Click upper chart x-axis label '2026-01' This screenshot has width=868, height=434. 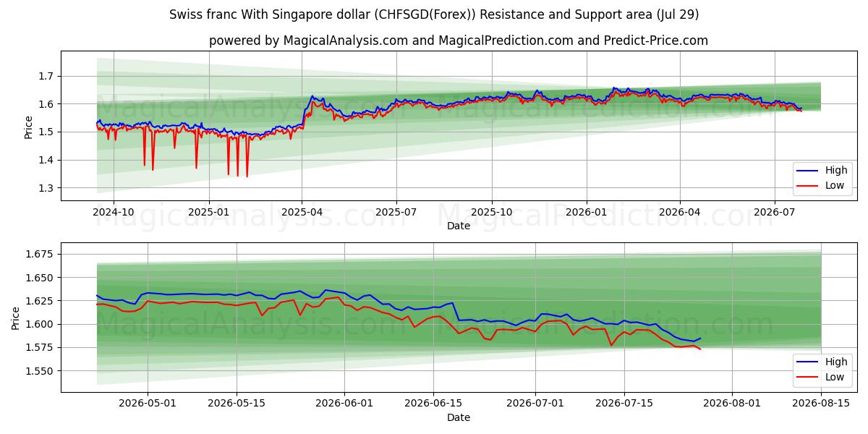click(x=587, y=213)
